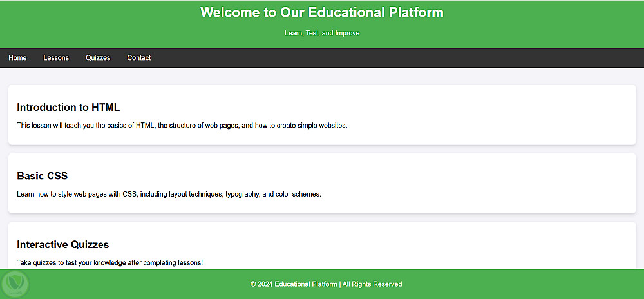Click the All Rights Reserved footer text
Image resolution: width=644 pixels, height=299 pixels.
click(x=372, y=284)
